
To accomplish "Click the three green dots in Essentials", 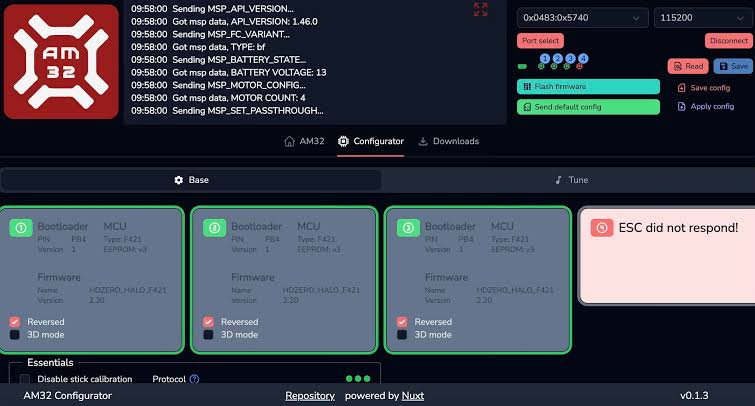I will (x=358, y=379).
